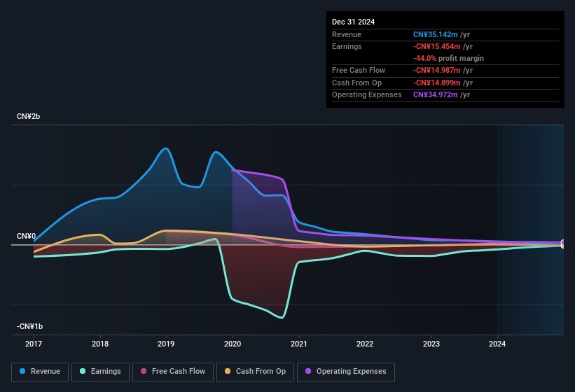Click the -44.0% profit margin text
This screenshot has height=392, width=575.
(x=448, y=58)
